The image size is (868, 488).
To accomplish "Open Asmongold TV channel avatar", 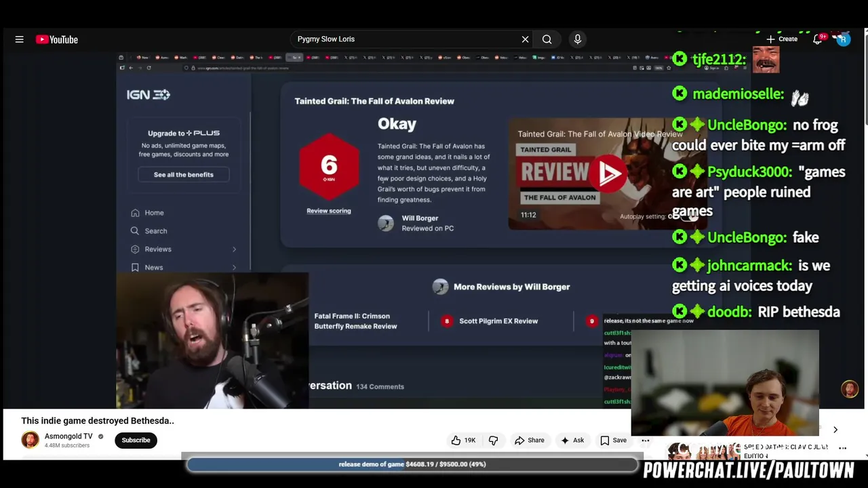I will (30, 440).
